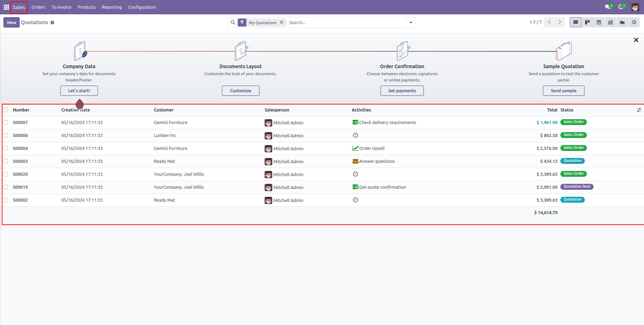Open the Reporting menu
The image size is (644, 325).
click(x=111, y=7)
